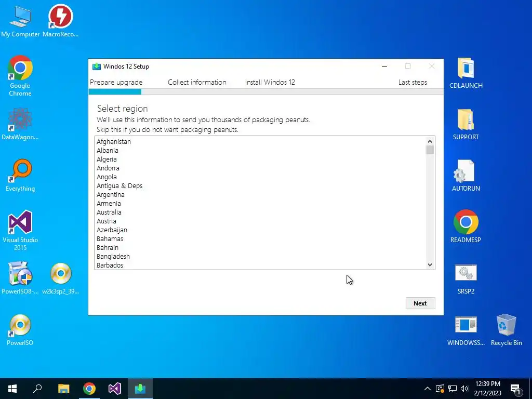Select Algeria in region list

click(x=261, y=159)
